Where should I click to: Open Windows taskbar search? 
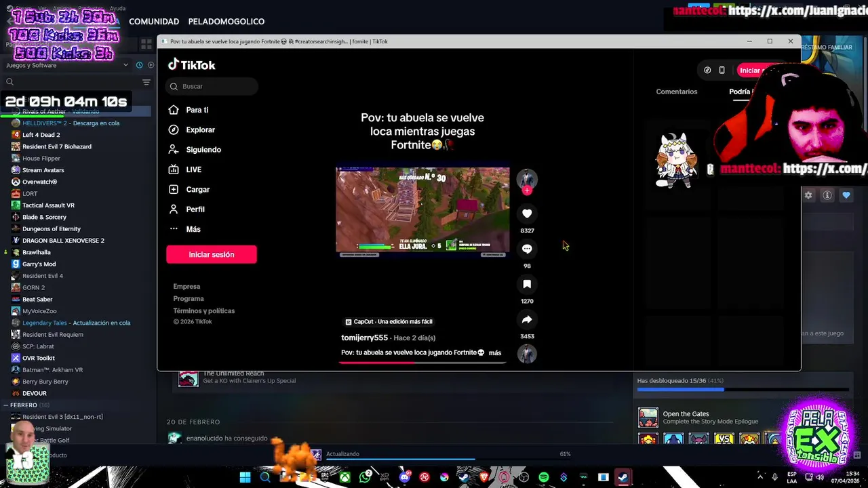click(265, 477)
